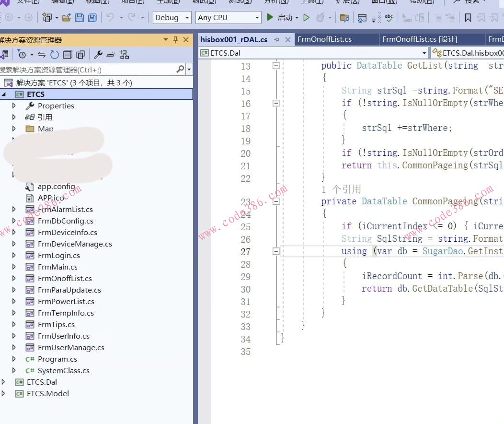Collapse the using block at line 27
The height and width of the screenshot is (424, 504).
[x=276, y=251]
